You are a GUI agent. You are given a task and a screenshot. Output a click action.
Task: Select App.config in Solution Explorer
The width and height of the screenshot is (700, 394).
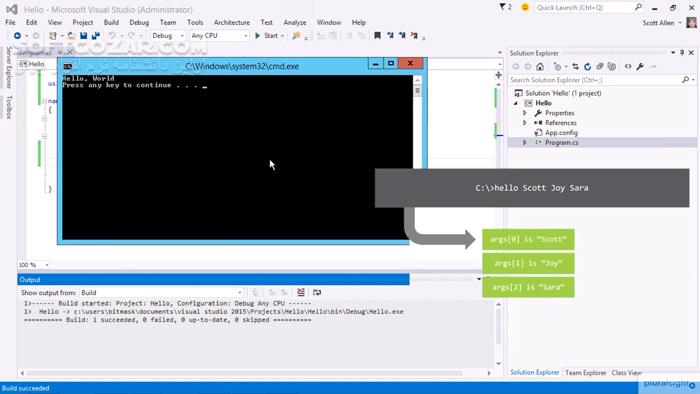[561, 133]
